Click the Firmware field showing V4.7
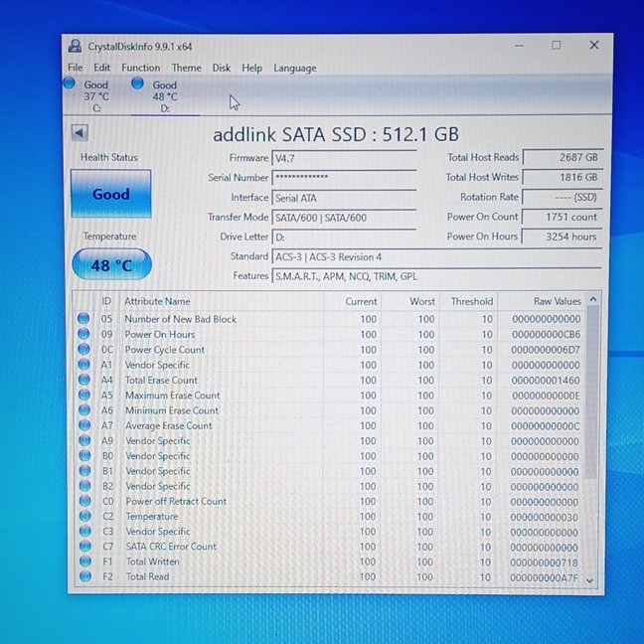 [344, 158]
